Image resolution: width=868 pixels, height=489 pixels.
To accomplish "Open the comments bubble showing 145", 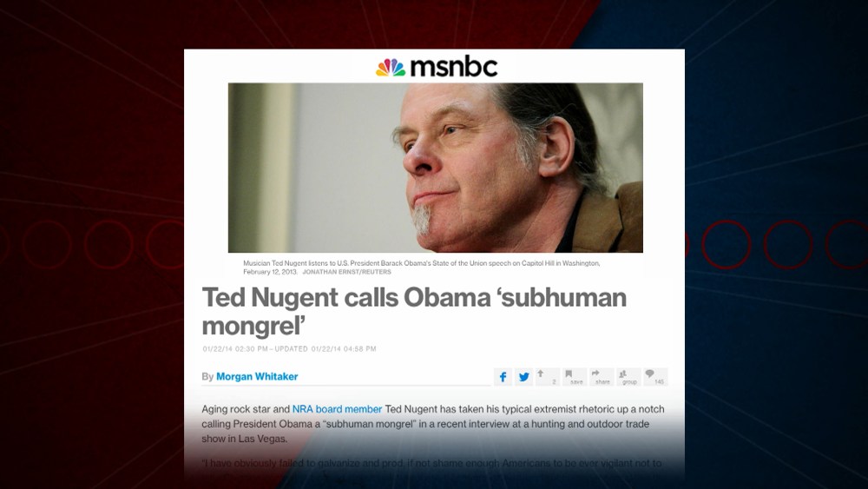I will (655, 377).
